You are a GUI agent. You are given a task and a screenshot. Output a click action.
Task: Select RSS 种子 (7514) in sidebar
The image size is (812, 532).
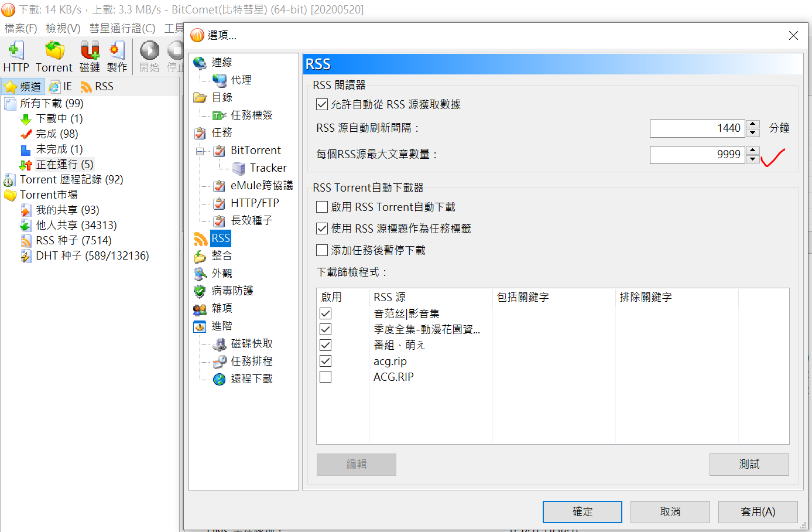pos(73,241)
